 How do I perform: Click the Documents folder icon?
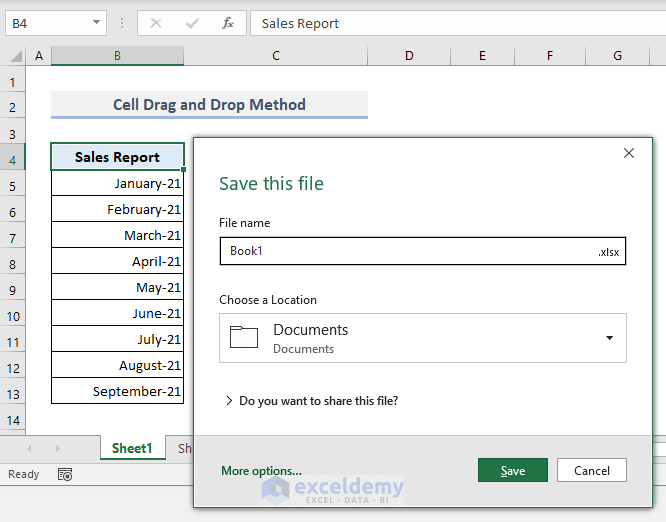click(244, 337)
